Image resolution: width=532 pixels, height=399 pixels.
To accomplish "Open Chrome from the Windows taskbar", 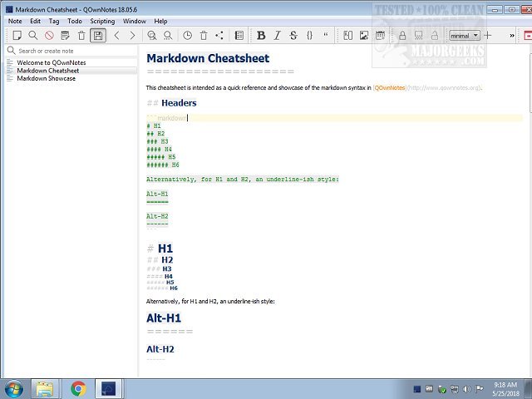I will tap(78, 387).
